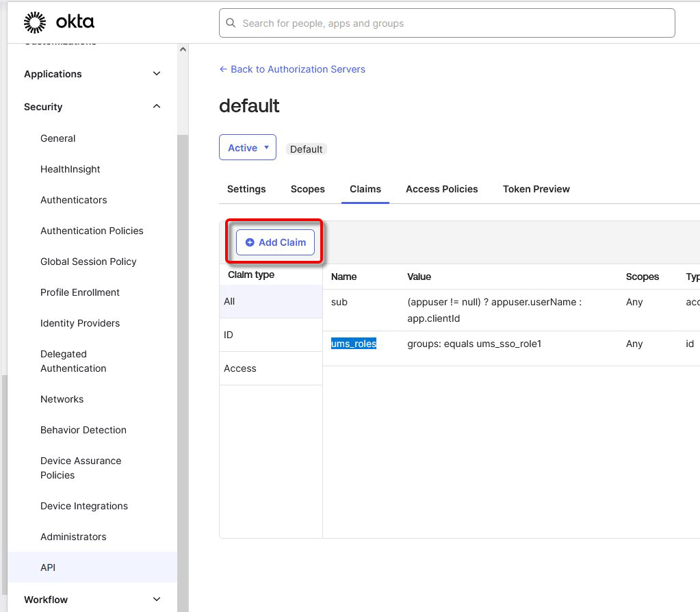The width and height of the screenshot is (700, 612).
Task: Switch to the Settings tab
Action: point(246,189)
